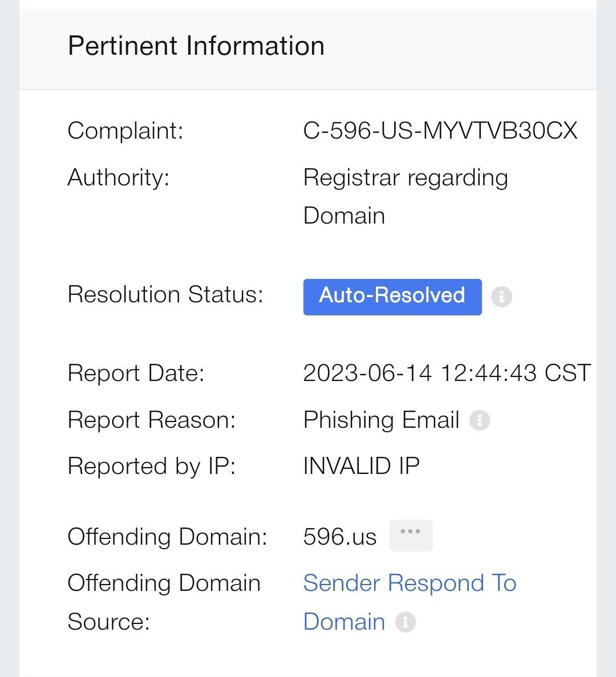Click the offending domain 596.us text
This screenshot has width=616, height=677.
click(x=340, y=537)
